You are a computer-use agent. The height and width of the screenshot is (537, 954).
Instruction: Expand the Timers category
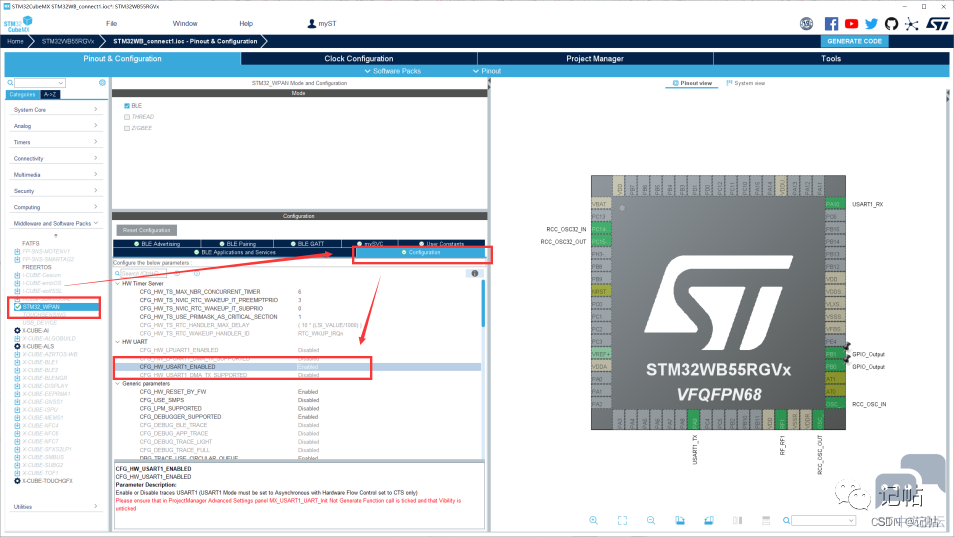(55, 142)
